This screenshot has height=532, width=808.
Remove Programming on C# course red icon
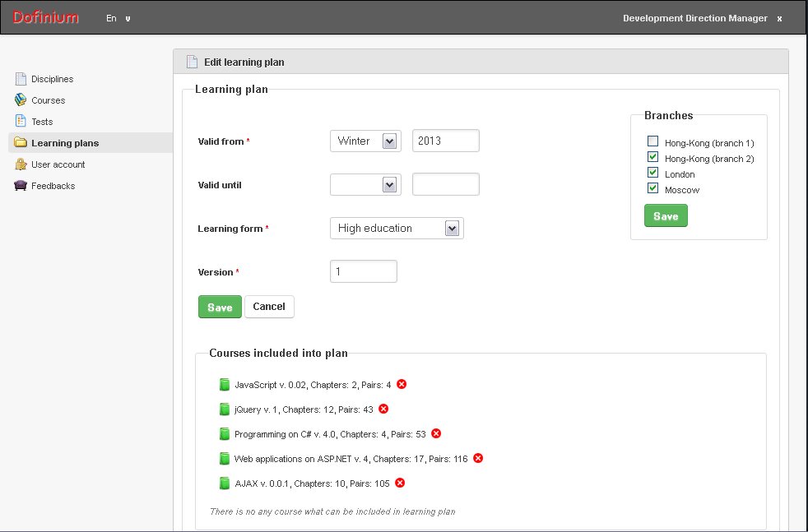(x=436, y=433)
